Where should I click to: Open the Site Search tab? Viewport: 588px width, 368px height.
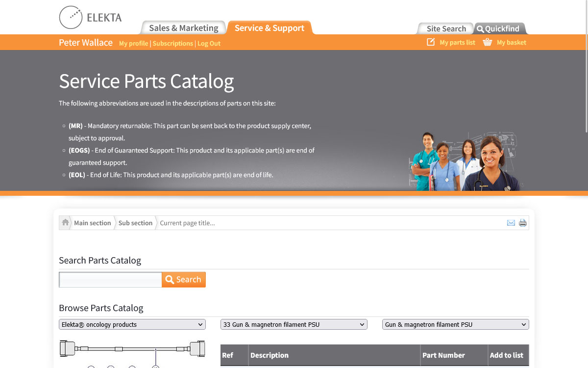coord(446,28)
